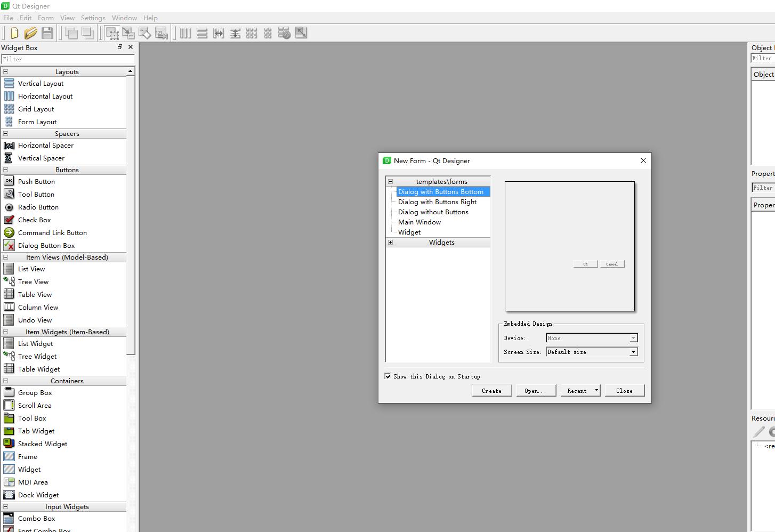Screen dimensions: 775x532
Task: Open the Form menu
Action: coord(46,18)
